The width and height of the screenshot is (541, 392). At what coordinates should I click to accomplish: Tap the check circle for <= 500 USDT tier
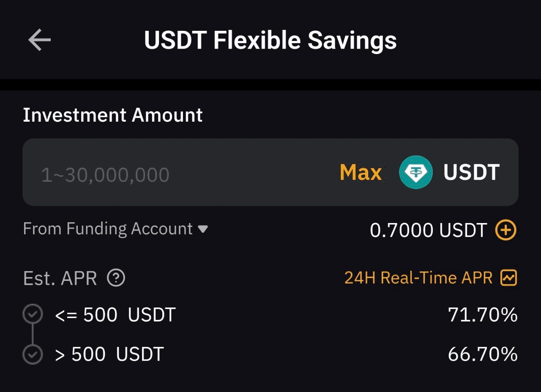coord(33,314)
